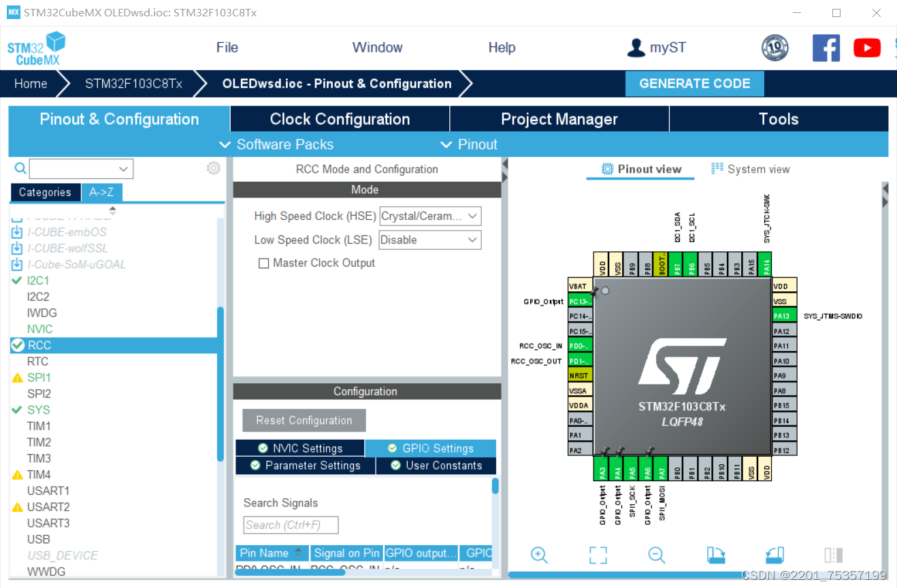This screenshot has width=897, height=588.
Task: Click the ST 10 years badge
Action: 774,48
